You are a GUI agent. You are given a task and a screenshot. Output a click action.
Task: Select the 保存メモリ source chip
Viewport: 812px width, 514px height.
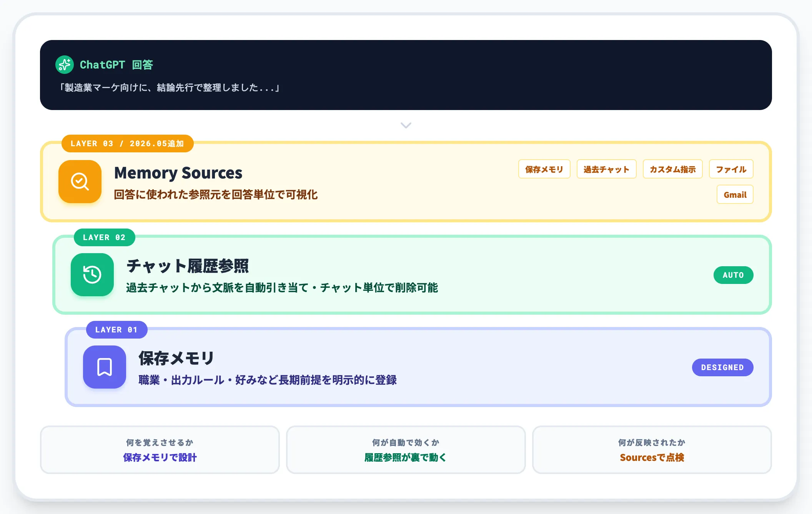544,169
